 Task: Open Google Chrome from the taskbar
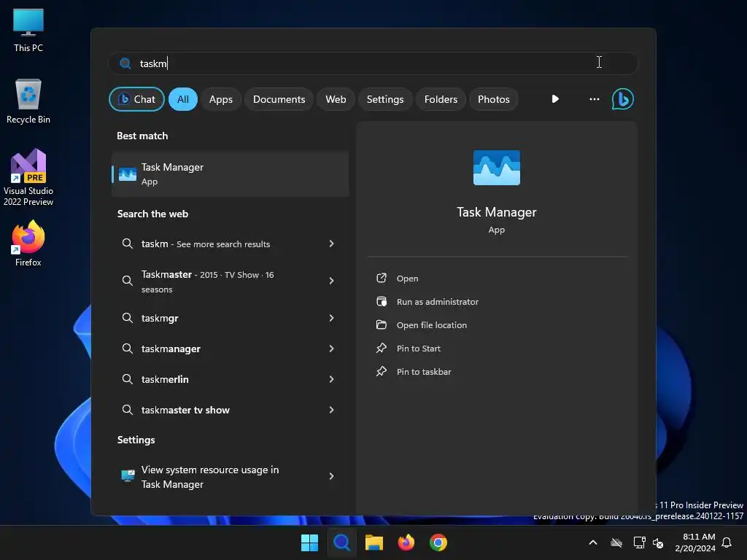[438, 542]
